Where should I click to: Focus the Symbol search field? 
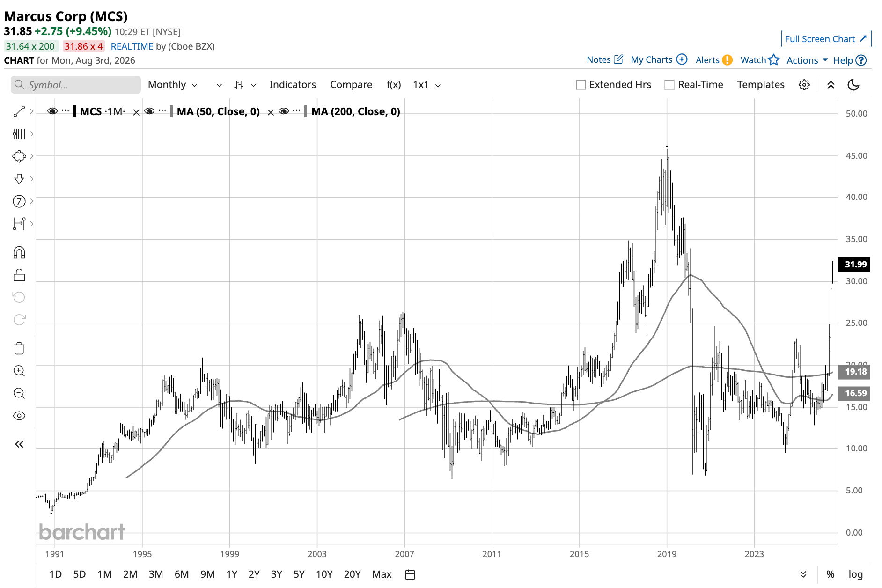click(x=76, y=85)
